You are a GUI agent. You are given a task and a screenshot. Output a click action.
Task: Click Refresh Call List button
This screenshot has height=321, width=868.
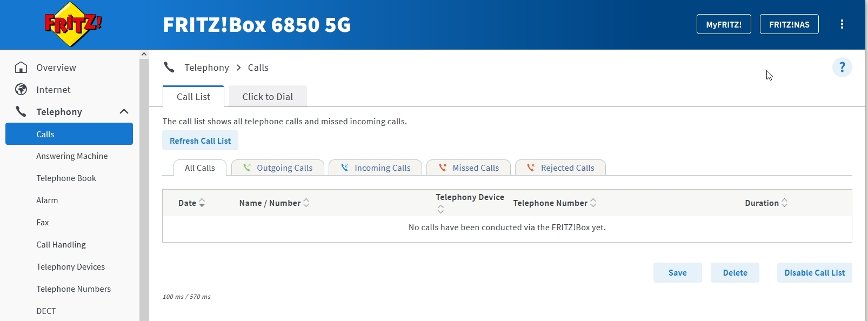[200, 141]
